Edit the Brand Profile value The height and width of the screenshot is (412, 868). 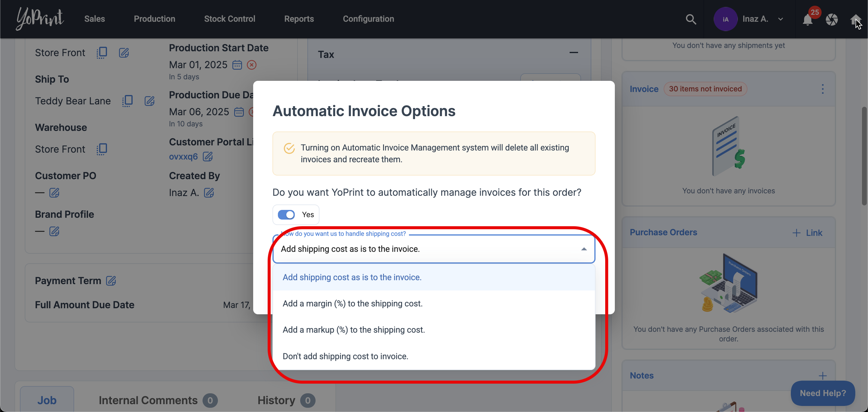pos(54,231)
